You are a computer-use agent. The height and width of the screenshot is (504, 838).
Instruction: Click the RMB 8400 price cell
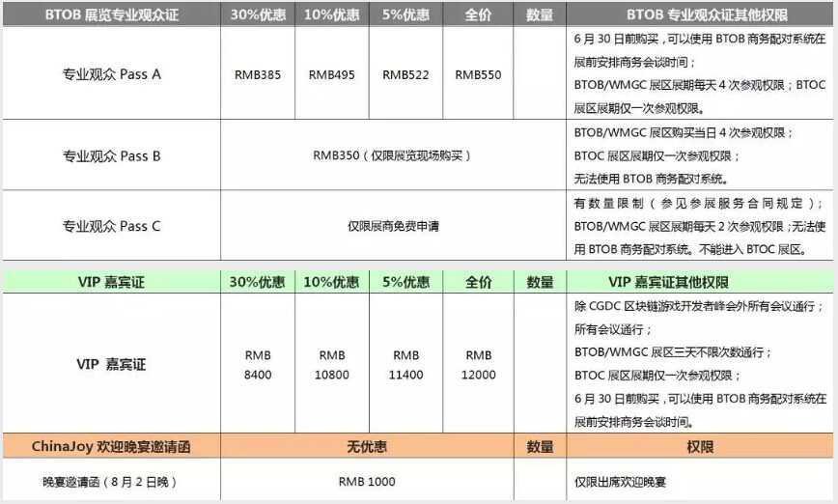258,365
